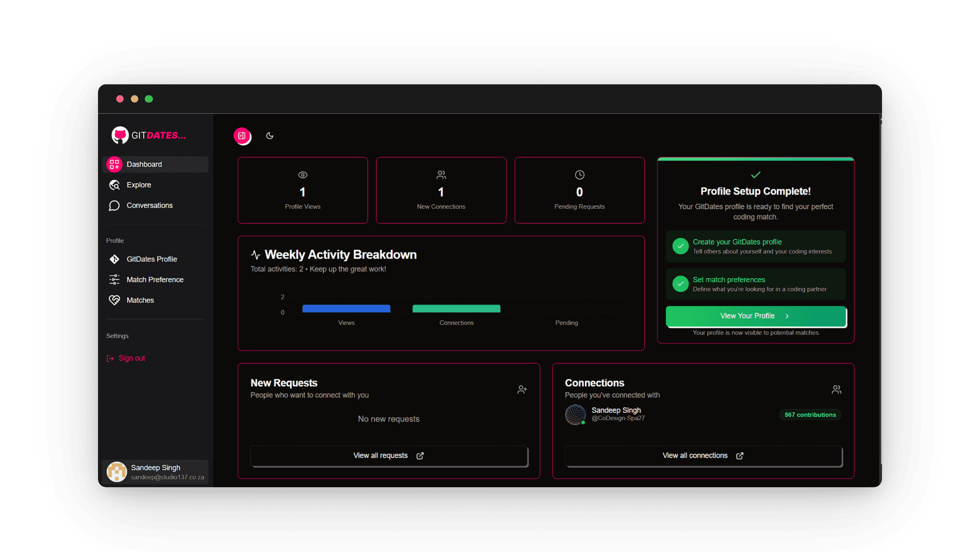
Task: Switch to dark mode moon icon
Action: [x=269, y=136]
